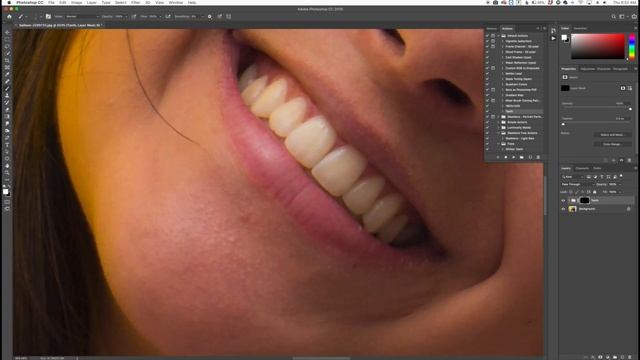640x360 pixels.
Task: Select the Lasso tool
Action: click(7, 46)
